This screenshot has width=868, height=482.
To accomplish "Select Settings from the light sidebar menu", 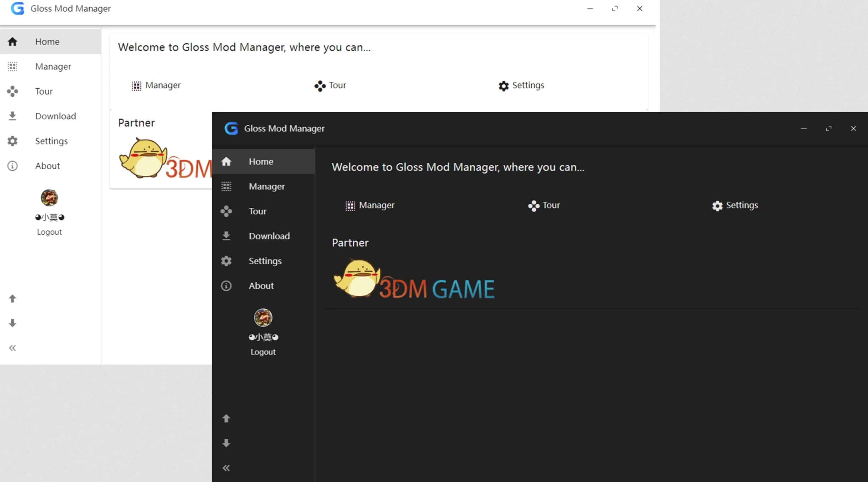I will [52, 141].
